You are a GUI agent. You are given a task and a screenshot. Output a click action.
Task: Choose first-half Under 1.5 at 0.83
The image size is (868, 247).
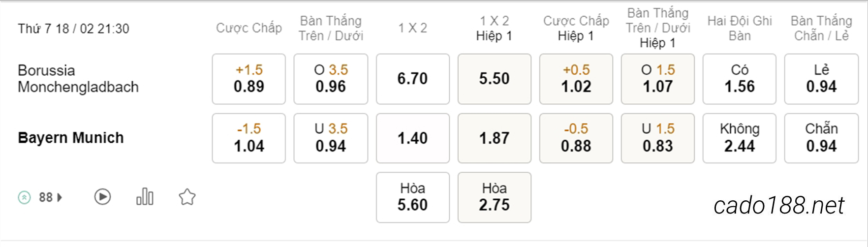coord(658,138)
